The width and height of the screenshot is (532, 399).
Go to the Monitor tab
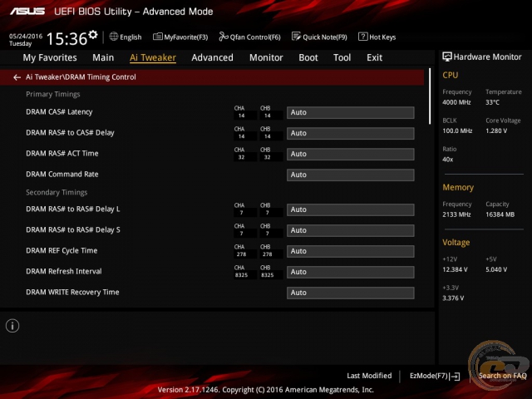coord(266,57)
